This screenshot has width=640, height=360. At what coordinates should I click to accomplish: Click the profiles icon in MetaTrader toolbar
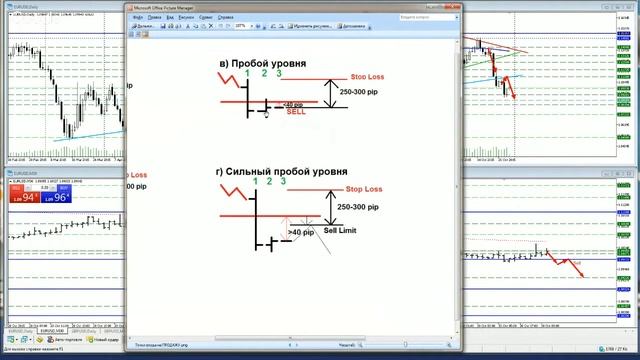click(x=24, y=339)
